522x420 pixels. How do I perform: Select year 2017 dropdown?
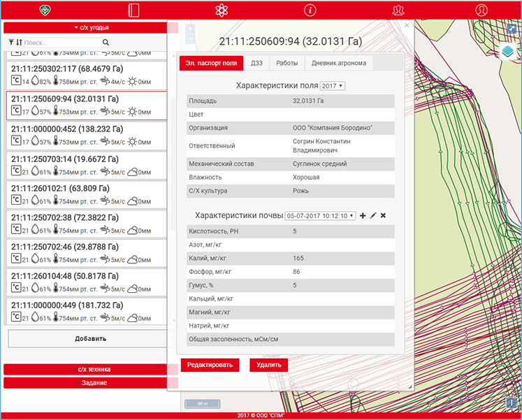tap(332, 86)
